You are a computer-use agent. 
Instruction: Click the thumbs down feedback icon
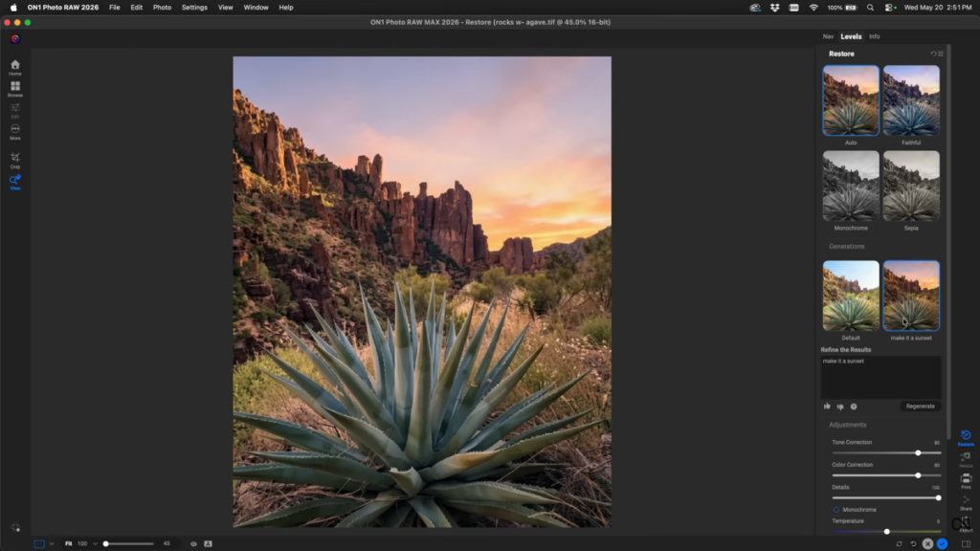coord(840,406)
